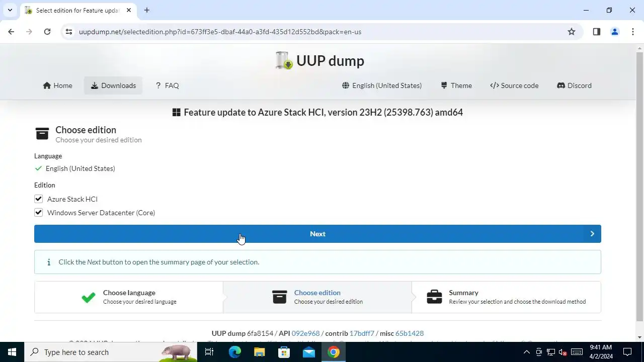The width and height of the screenshot is (644, 362).
Task: Open API version link 092e968
Action: click(x=306, y=333)
